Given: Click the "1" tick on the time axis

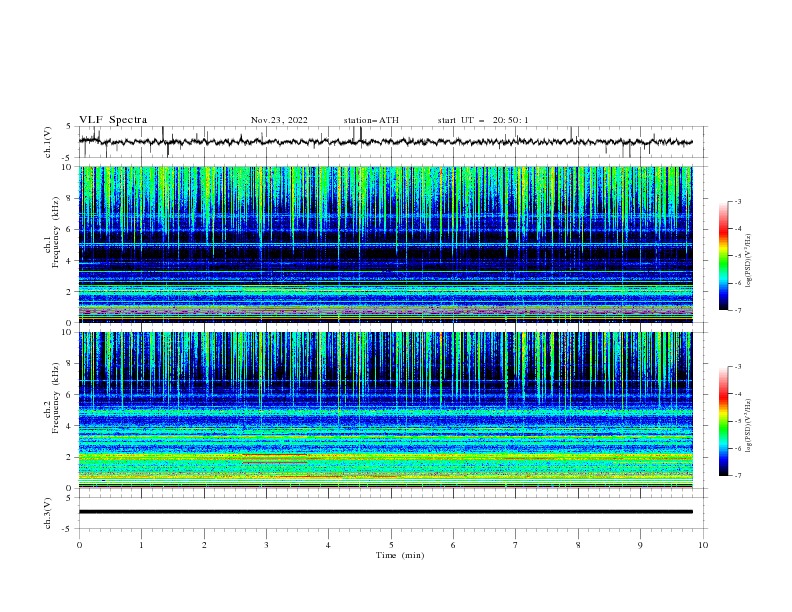Looking at the screenshot, I should click(x=141, y=545).
